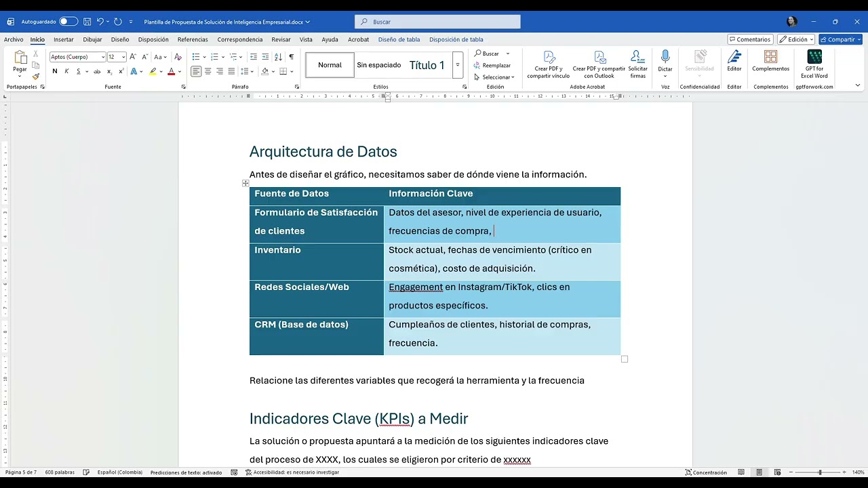The width and height of the screenshot is (868, 488).
Task: Click the Buscar search box
Action: pos(437,22)
